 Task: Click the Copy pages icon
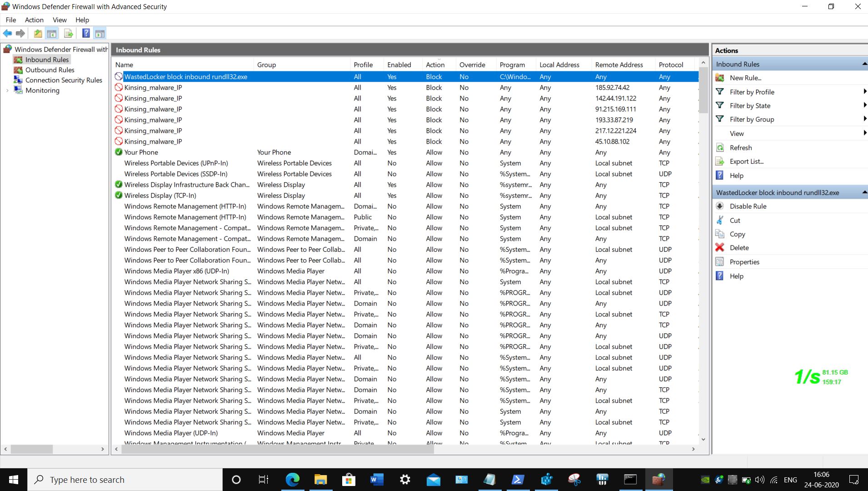point(720,234)
